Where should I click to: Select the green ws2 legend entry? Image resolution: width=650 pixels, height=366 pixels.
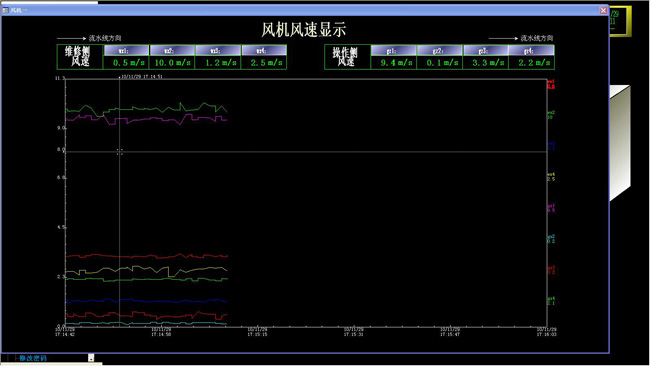point(551,115)
